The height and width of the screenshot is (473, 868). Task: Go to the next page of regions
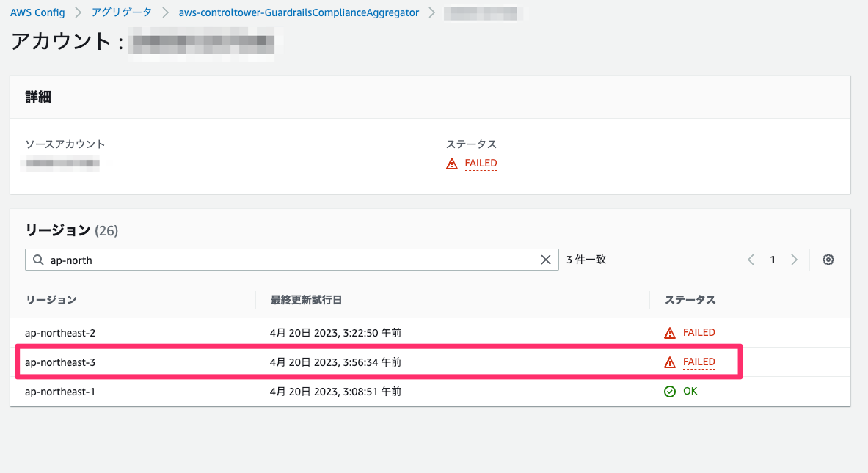click(x=795, y=260)
